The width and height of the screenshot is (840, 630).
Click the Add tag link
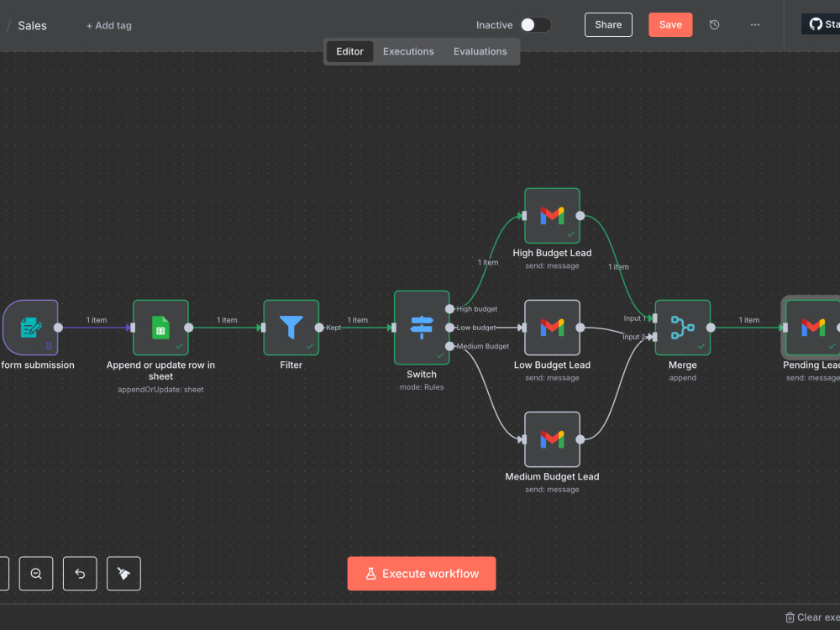pyautogui.click(x=108, y=25)
